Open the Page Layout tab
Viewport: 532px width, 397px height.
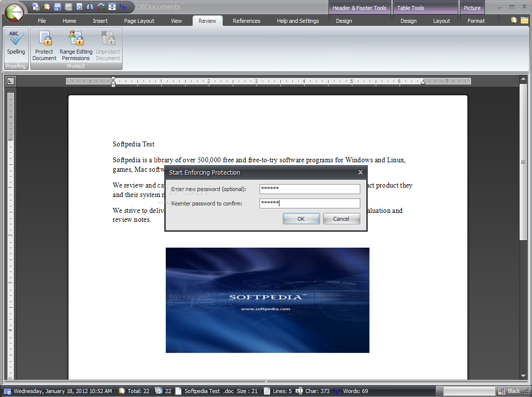139,21
